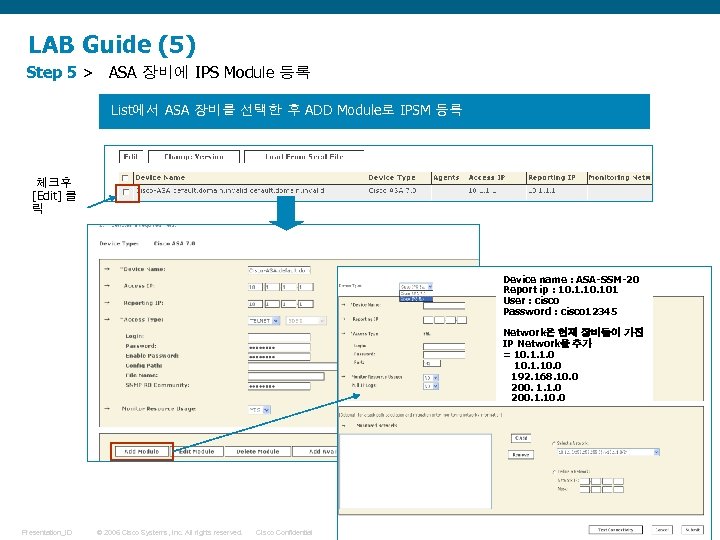
Task: Click the first octet of Access IP
Action: point(255,287)
